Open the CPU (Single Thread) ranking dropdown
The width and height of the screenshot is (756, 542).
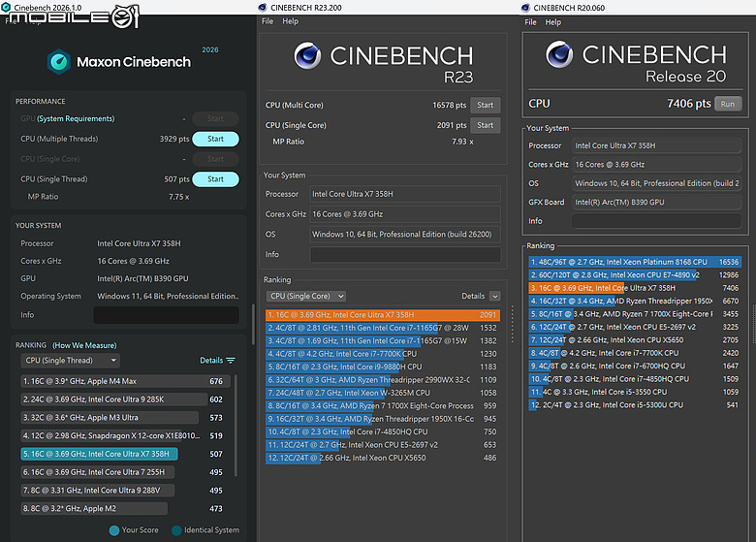(71, 361)
